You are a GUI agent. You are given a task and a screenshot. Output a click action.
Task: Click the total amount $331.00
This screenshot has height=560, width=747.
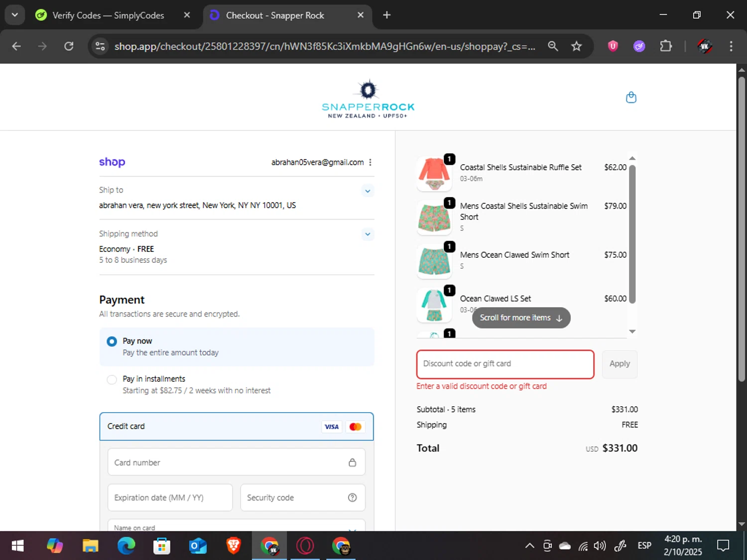620,448
